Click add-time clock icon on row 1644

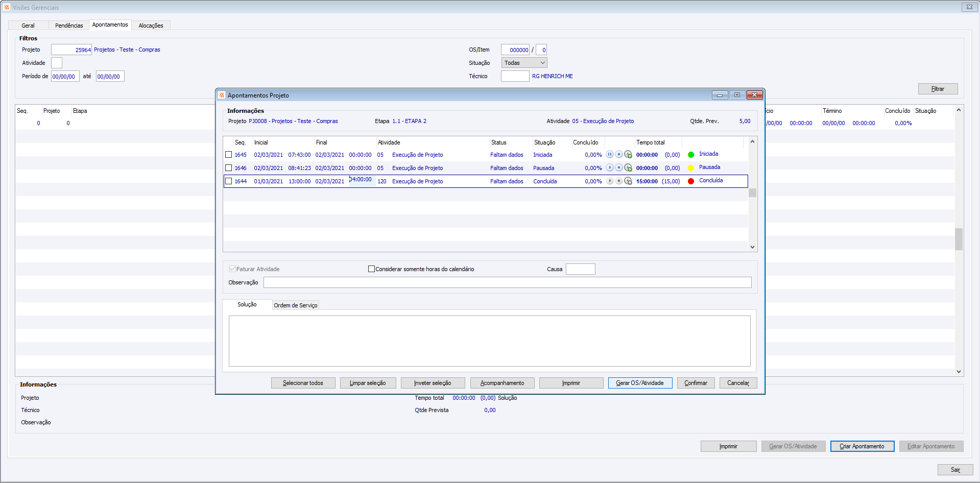628,181
